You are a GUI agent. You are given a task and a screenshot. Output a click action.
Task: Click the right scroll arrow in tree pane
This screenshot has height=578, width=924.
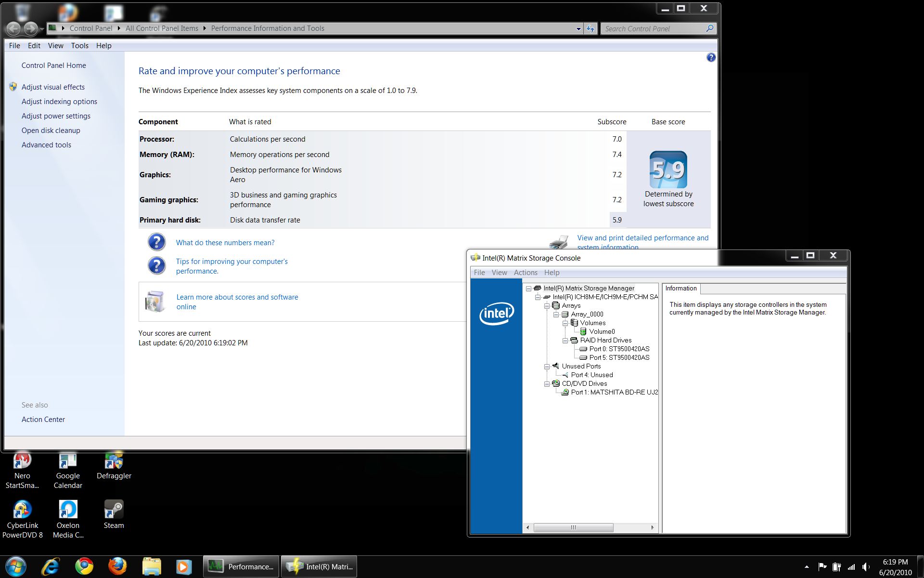pyautogui.click(x=653, y=527)
